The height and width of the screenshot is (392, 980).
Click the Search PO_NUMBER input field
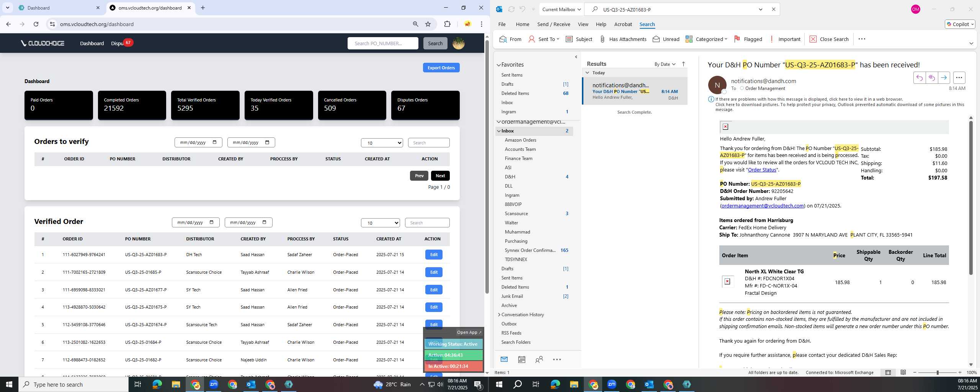tap(383, 43)
